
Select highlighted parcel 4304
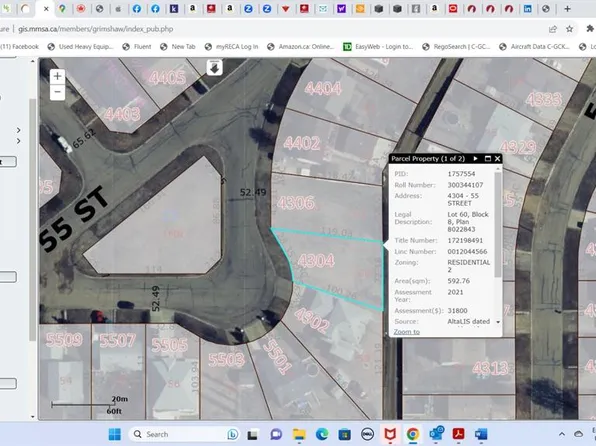316,261
